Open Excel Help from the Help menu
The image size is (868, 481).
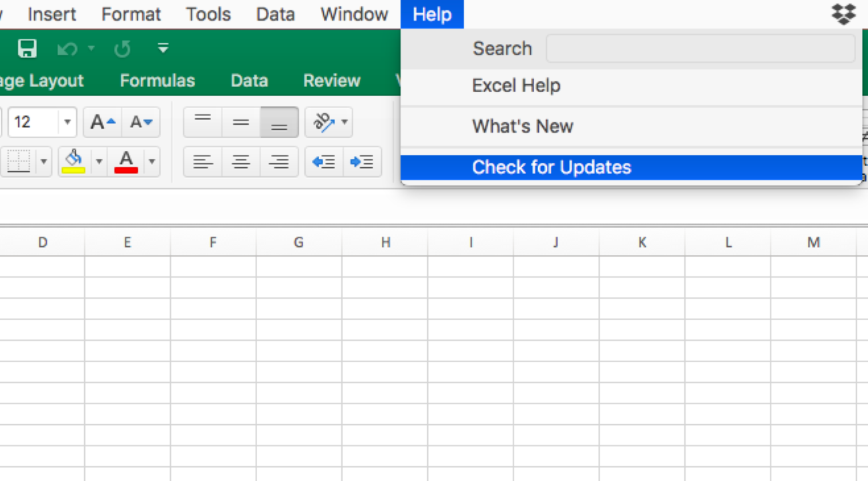tap(516, 85)
